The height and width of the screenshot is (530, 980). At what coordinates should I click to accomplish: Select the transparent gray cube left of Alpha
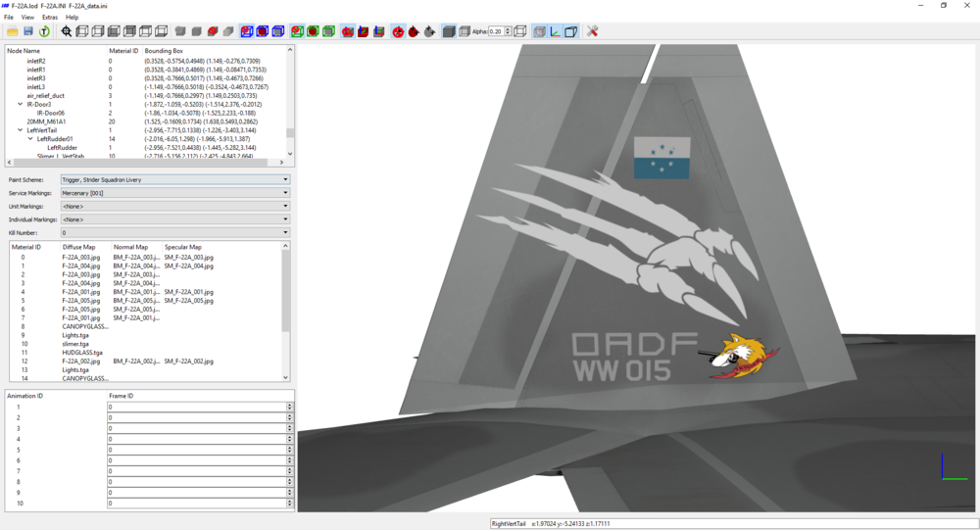464,31
